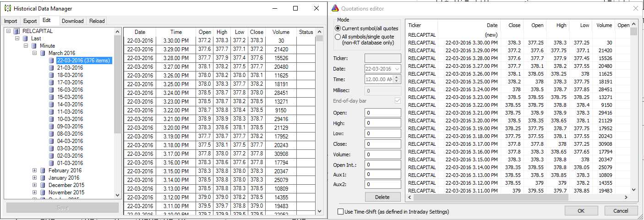
Task: Select 22-03-2016 (376 items) tree entry
Action: (x=84, y=60)
